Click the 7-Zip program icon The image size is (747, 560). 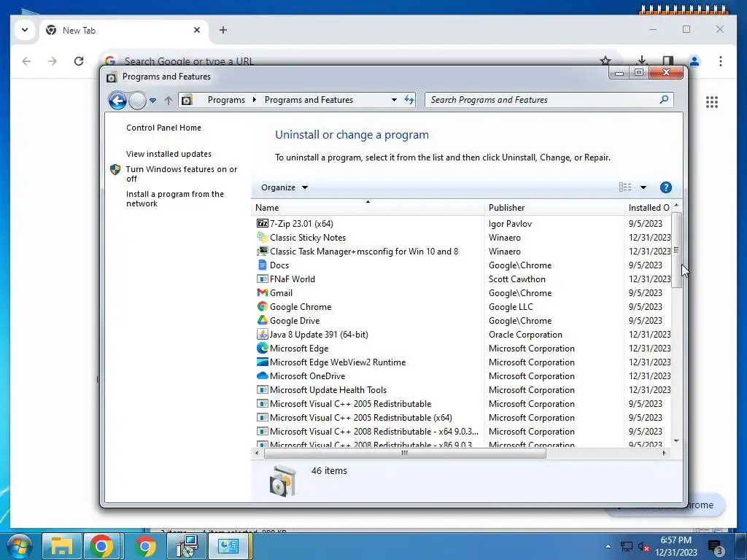pyautogui.click(x=263, y=223)
